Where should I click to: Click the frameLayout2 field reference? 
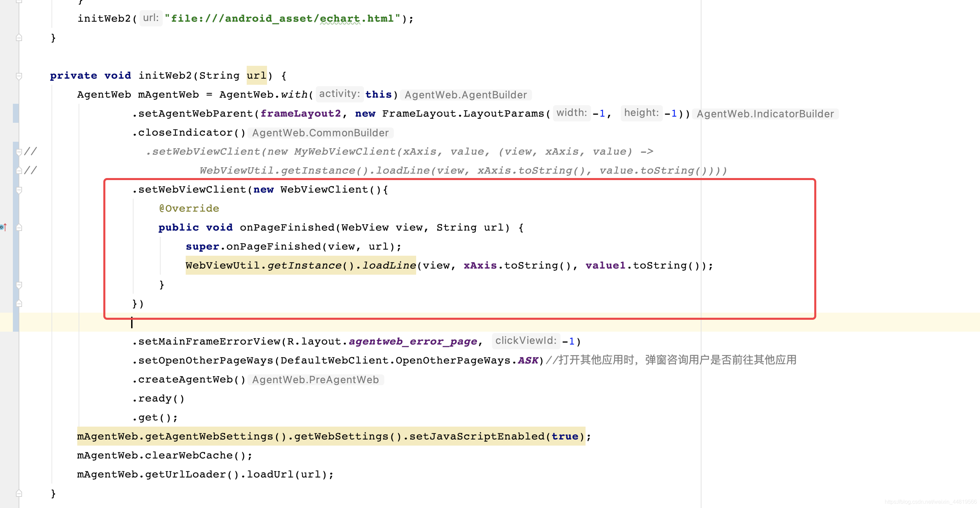pos(301,114)
